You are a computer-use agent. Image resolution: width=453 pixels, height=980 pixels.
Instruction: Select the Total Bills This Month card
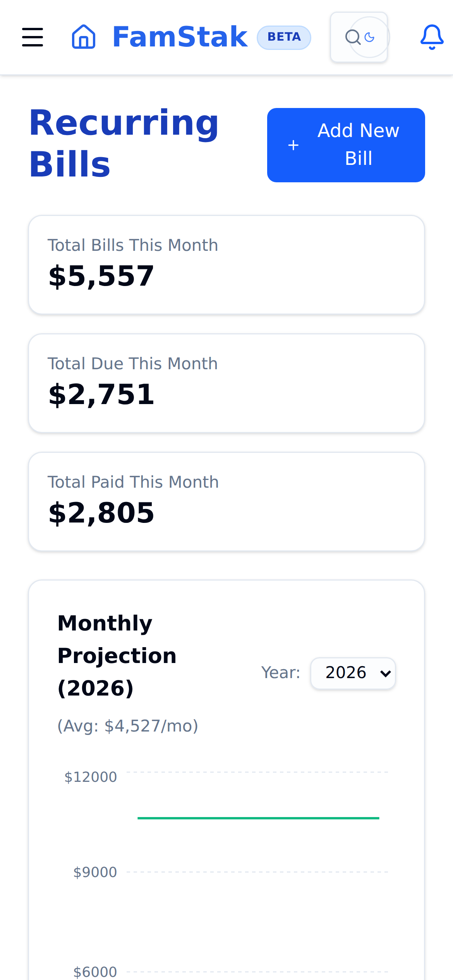[226, 265]
